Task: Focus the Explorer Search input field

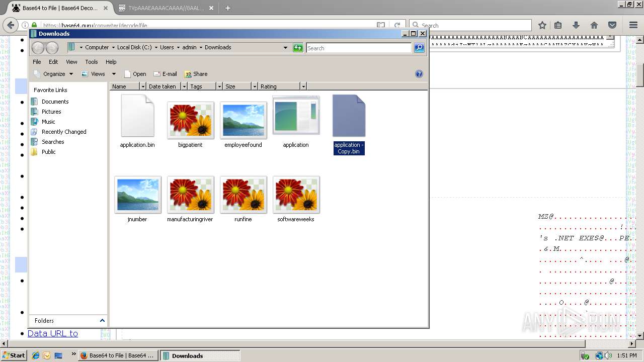Action: pyautogui.click(x=359, y=48)
